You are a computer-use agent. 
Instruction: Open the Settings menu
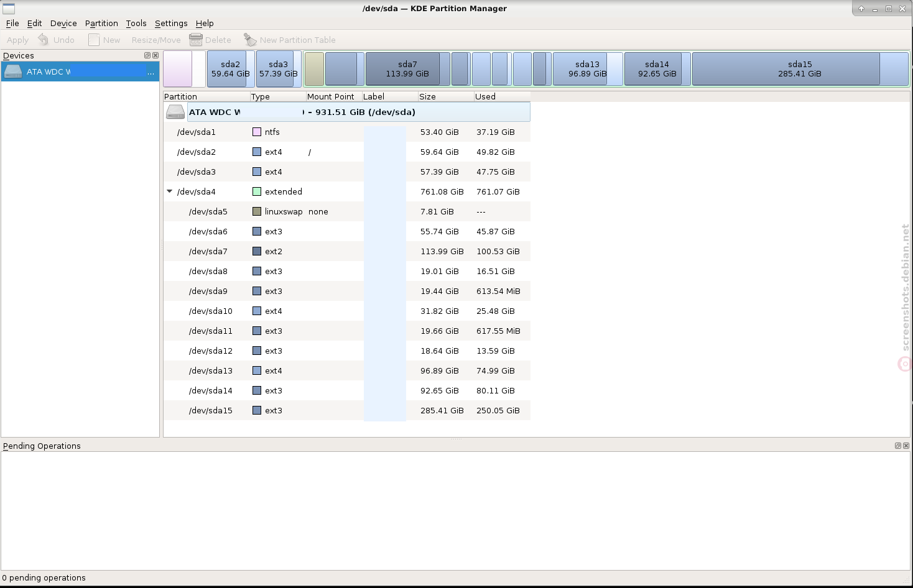[x=171, y=23]
